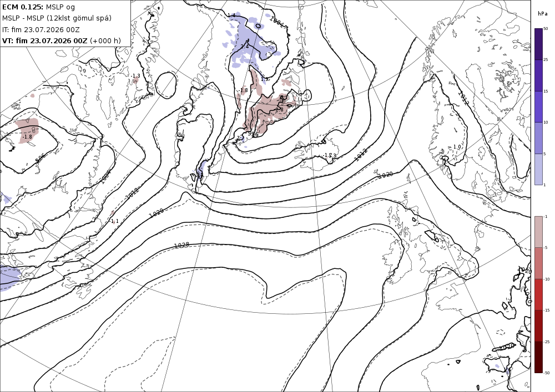Select the '2.4' anomaly value on the map
The image size is (555, 392).
(245, 47)
